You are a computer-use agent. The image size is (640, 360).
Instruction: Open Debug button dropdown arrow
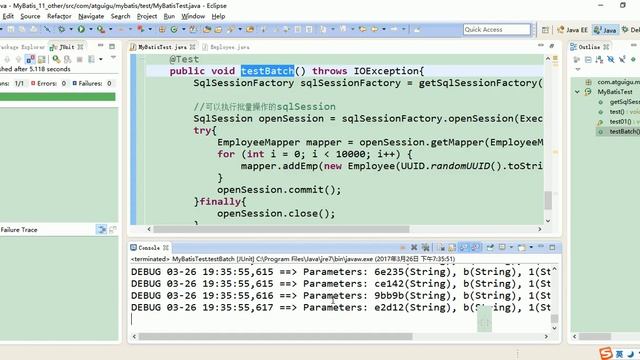[71, 29]
